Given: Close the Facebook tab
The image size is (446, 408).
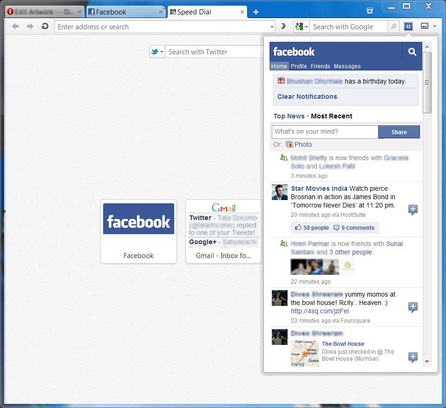Looking at the screenshot, I should [161, 12].
